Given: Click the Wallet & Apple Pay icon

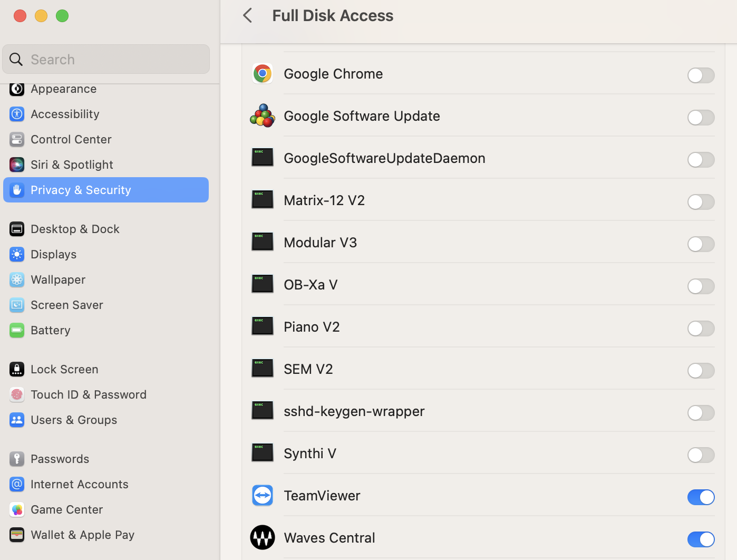Looking at the screenshot, I should 17,535.
